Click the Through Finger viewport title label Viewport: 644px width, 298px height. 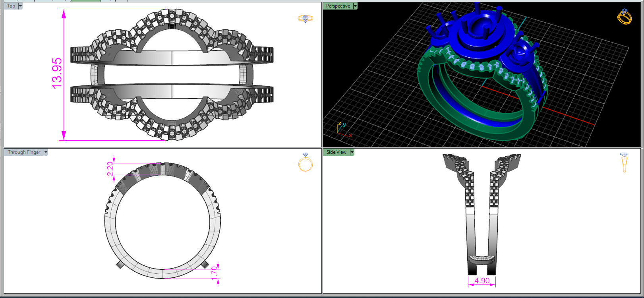(24, 152)
